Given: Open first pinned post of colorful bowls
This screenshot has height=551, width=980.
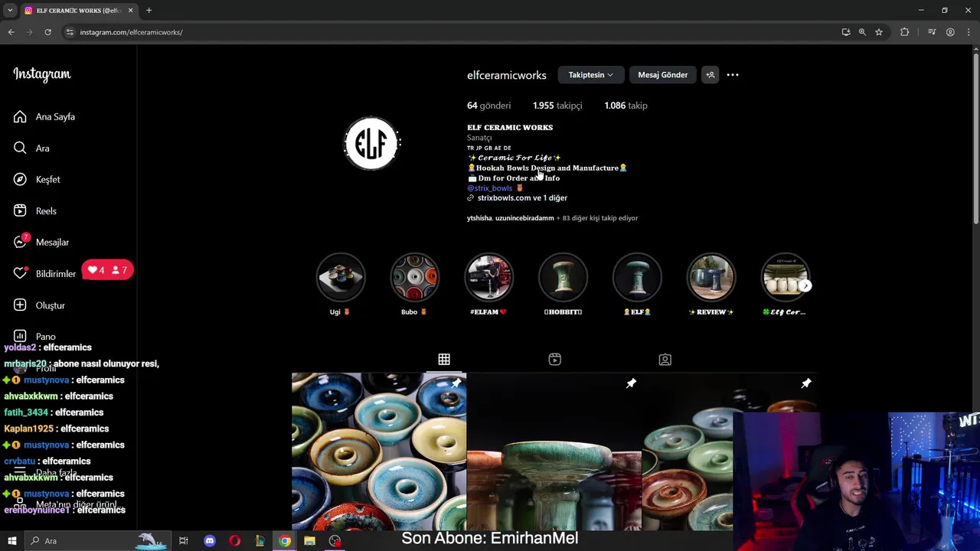Looking at the screenshot, I should coord(379,452).
